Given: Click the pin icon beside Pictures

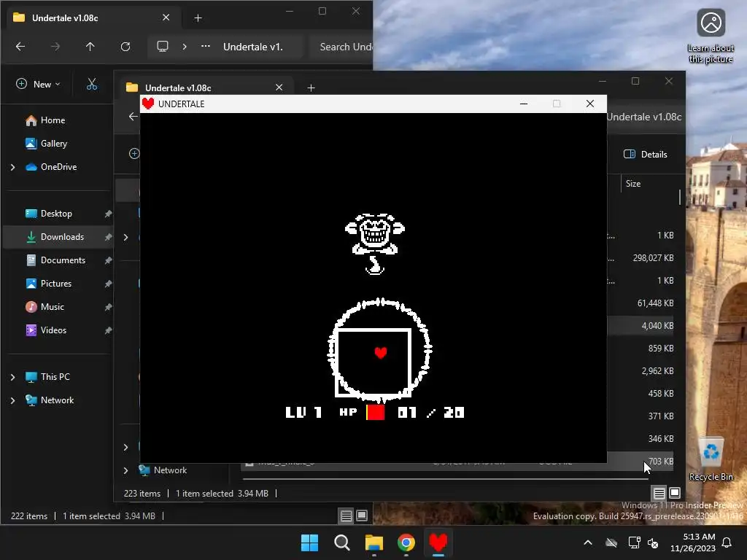Looking at the screenshot, I should pos(108,284).
